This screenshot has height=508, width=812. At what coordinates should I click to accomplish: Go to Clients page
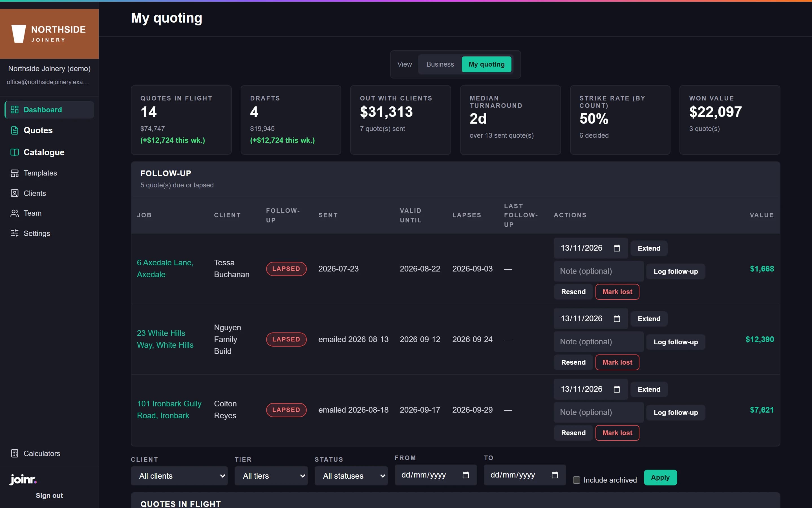pyautogui.click(x=49, y=193)
